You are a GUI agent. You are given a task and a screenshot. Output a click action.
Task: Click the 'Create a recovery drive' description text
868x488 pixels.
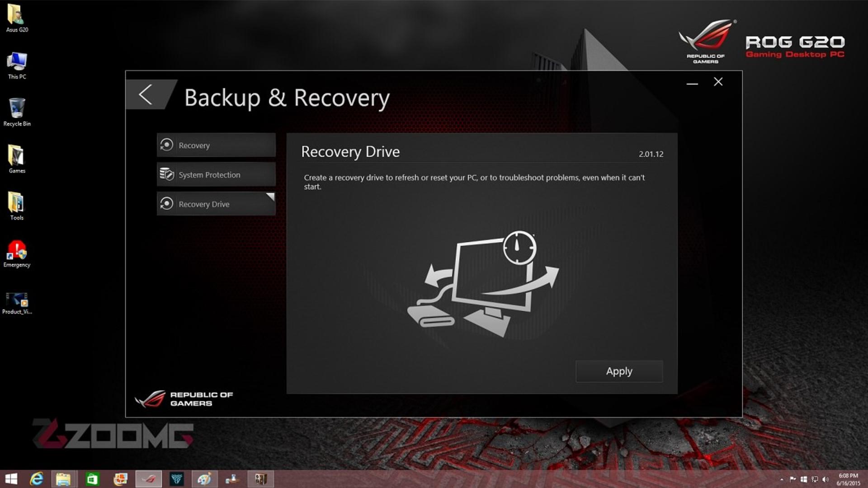474,182
